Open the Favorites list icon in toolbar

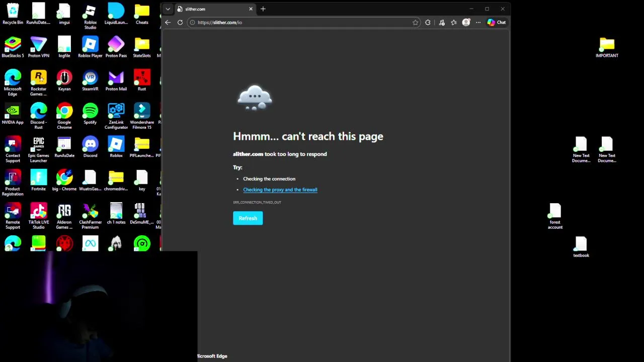pos(454,22)
